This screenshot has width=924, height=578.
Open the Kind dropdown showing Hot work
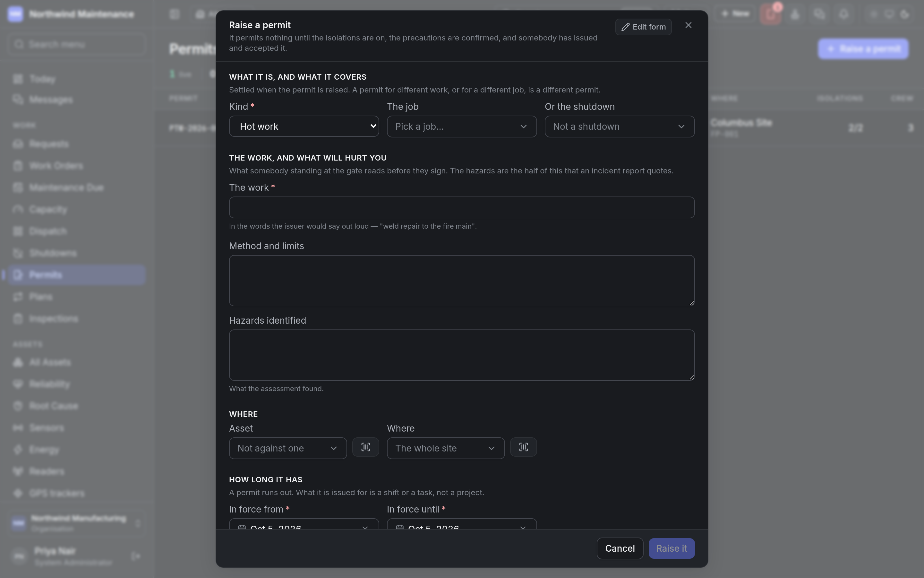(x=304, y=127)
